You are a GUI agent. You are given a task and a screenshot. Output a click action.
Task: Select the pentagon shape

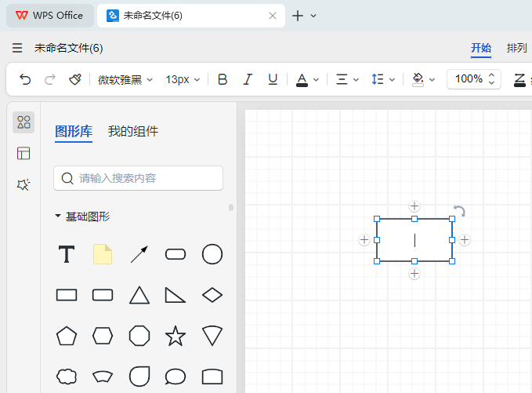(67, 336)
